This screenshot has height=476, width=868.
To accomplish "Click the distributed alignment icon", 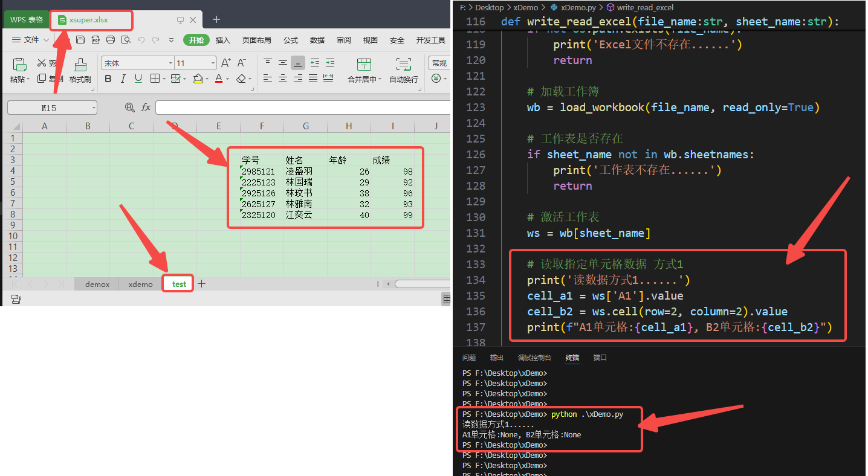I will pyautogui.click(x=328, y=79).
